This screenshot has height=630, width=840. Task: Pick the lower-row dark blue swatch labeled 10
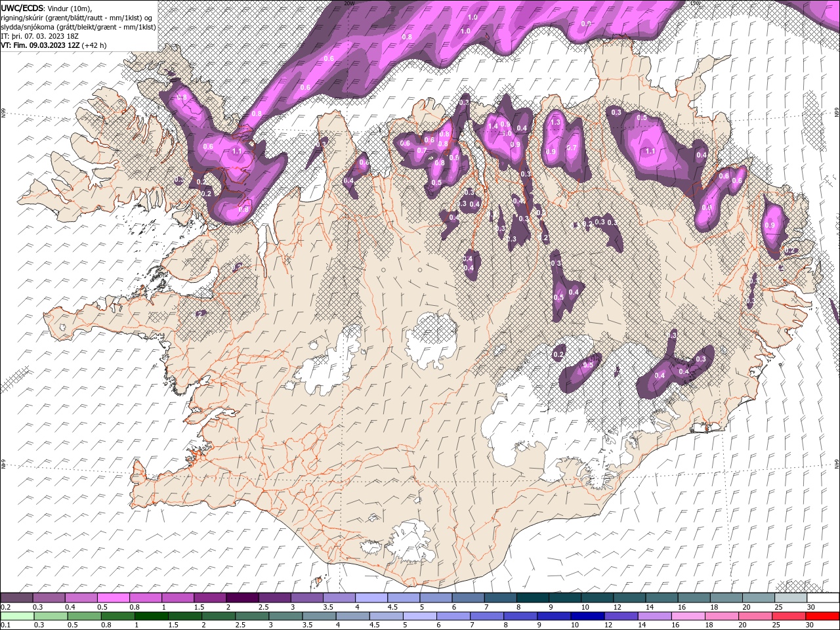click(x=587, y=616)
